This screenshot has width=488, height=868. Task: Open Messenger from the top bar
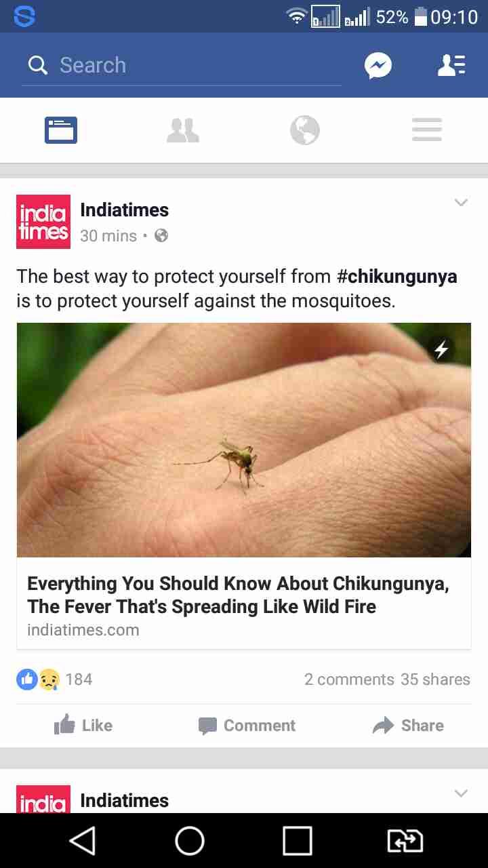[378, 65]
